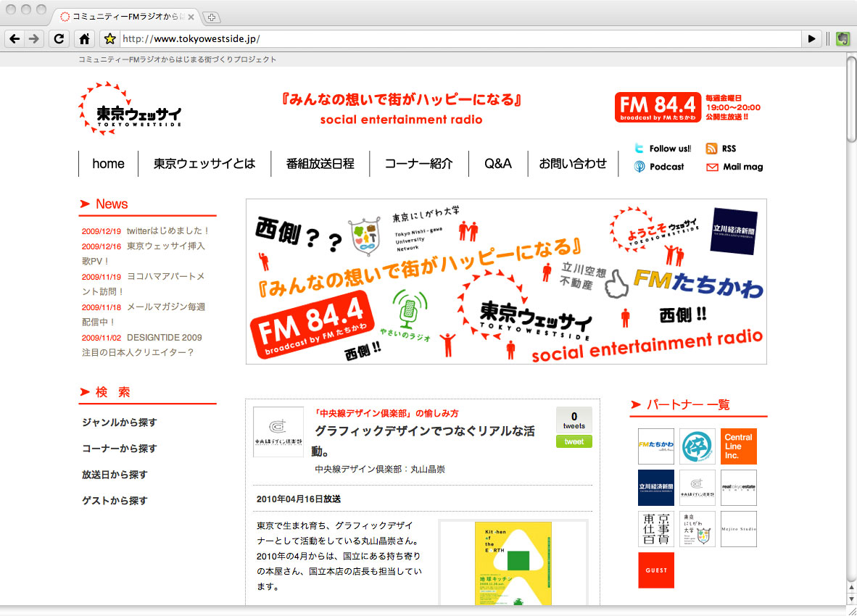Bookmark the page with the star icon
The height and width of the screenshot is (616, 857).
(x=110, y=39)
